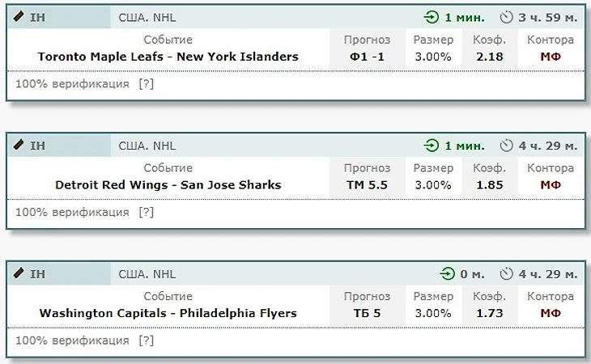Click clock icon in Washington Capitals card

[507, 274]
